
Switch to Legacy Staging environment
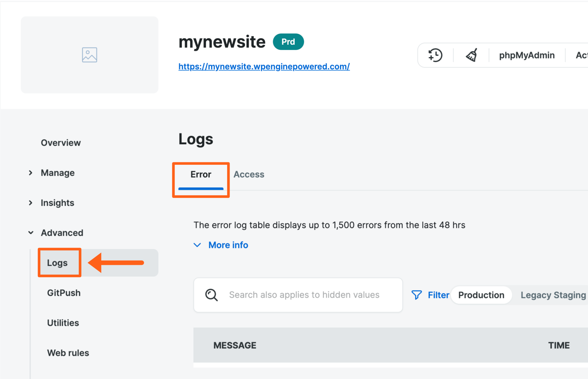pos(553,295)
